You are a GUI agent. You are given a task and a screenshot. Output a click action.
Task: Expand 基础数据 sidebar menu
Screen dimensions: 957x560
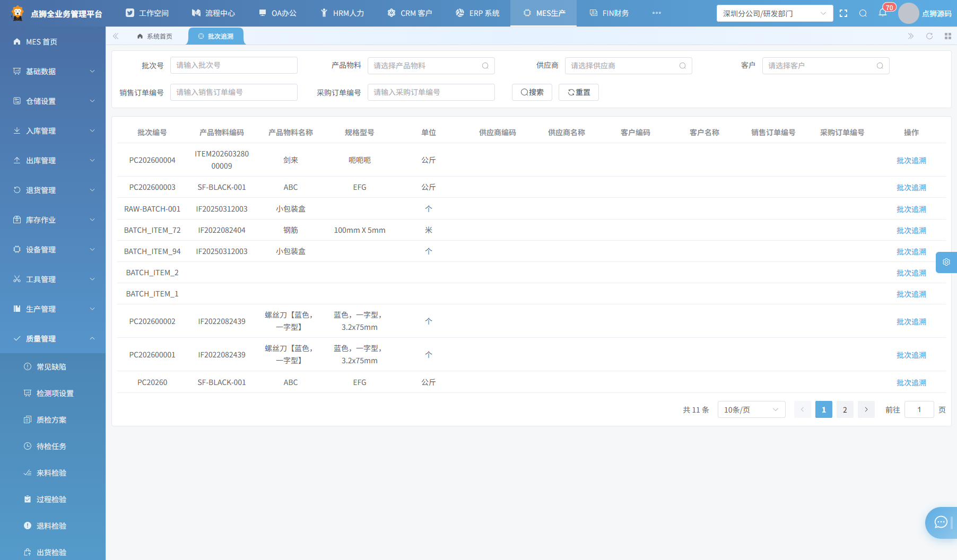click(53, 71)
